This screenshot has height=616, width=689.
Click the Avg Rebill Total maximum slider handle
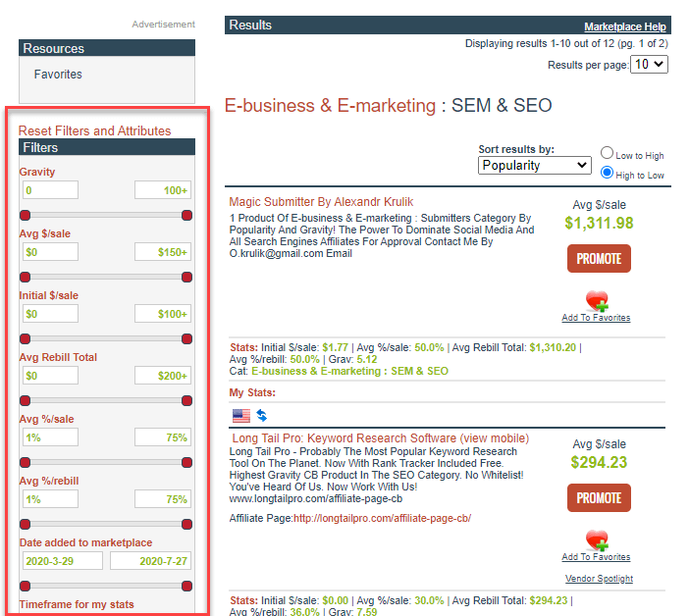tap(187, 400)
